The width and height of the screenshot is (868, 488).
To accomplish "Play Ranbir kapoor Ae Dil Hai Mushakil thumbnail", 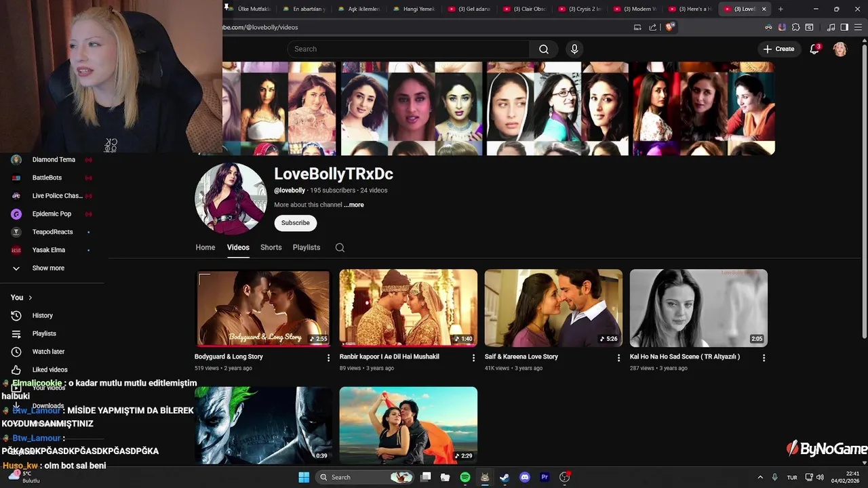I will (x=408, y=308).
